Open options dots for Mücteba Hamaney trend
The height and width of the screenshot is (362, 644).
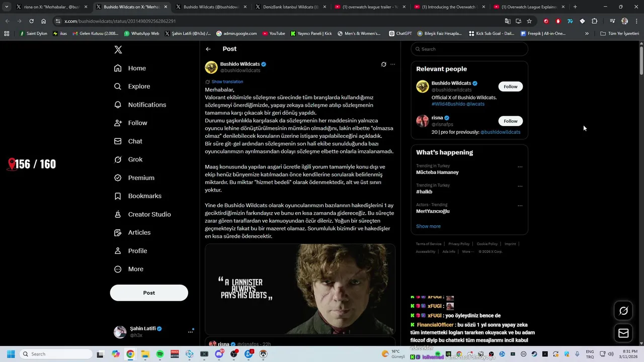click(520, 167)
